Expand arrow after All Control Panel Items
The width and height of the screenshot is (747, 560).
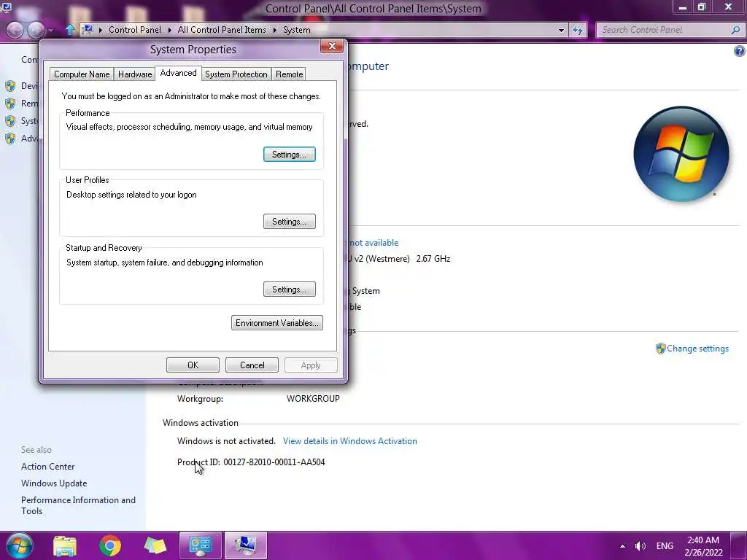point(275,30)
